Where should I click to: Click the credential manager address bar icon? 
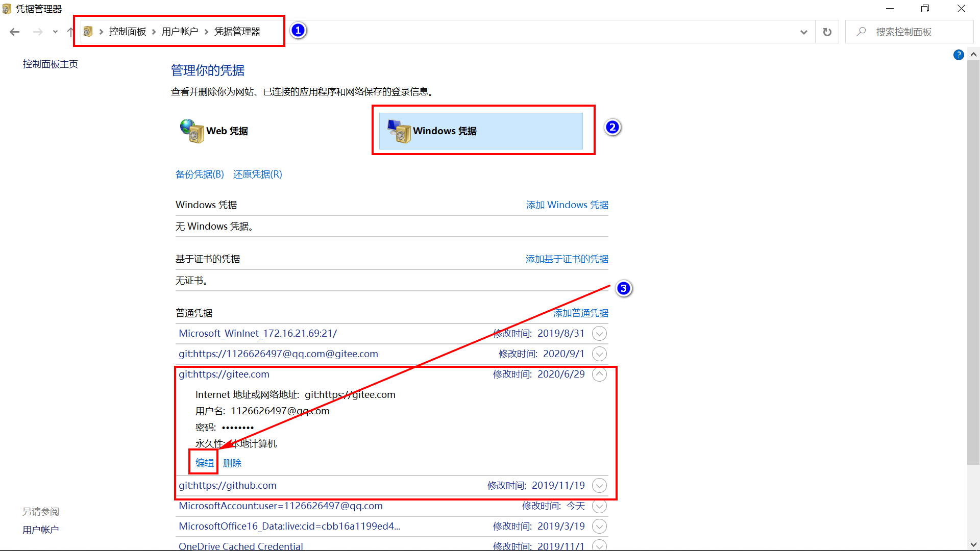coord(88,32)
